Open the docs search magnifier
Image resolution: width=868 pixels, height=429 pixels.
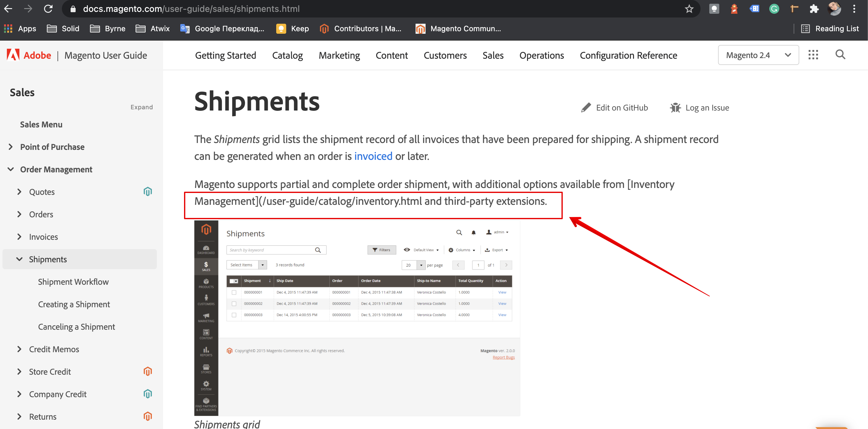pyautogui.click(x=840, y=55)
